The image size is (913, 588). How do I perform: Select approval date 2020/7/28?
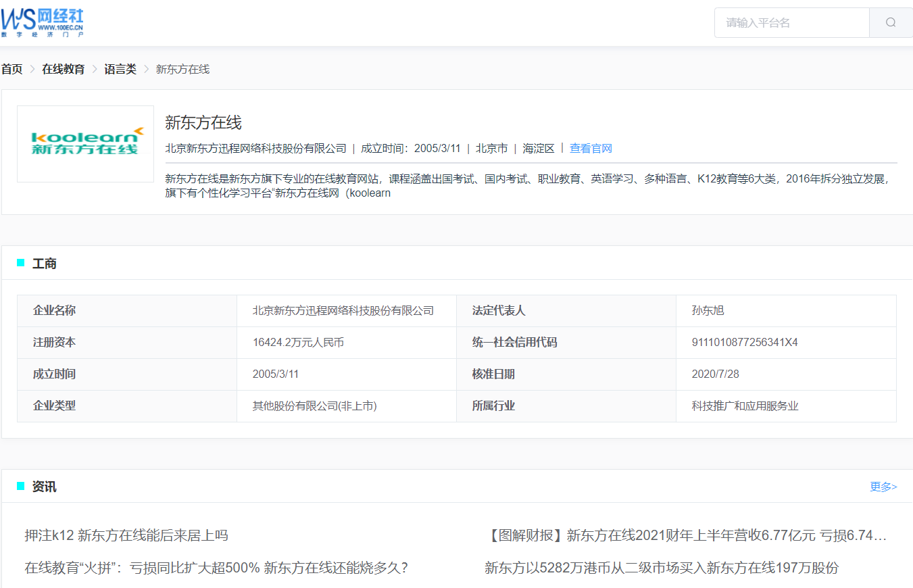[716, 374]
